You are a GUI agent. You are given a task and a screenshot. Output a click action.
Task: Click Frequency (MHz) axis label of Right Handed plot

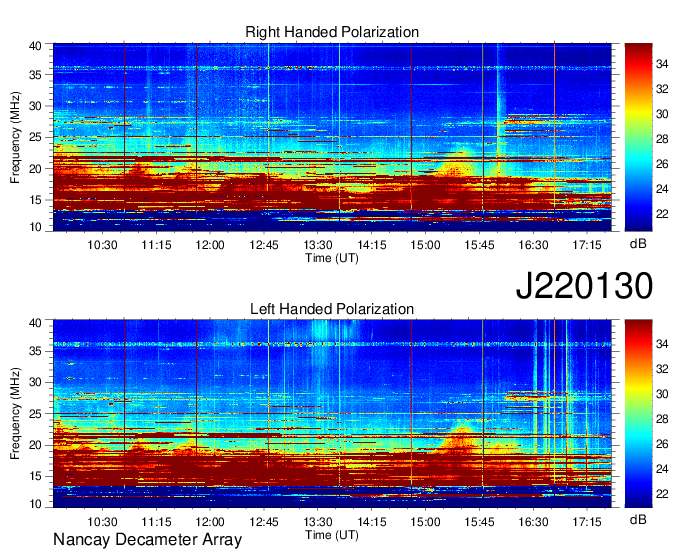click(x=15, y=137)
